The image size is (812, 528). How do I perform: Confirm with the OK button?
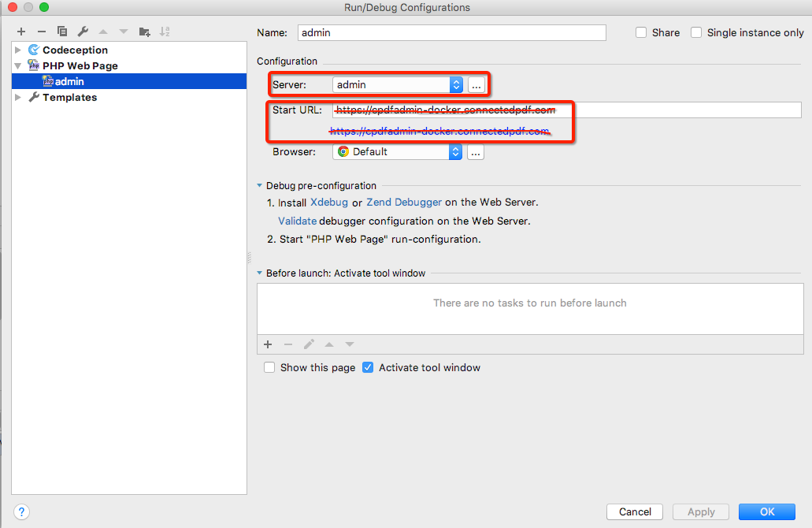767,512
